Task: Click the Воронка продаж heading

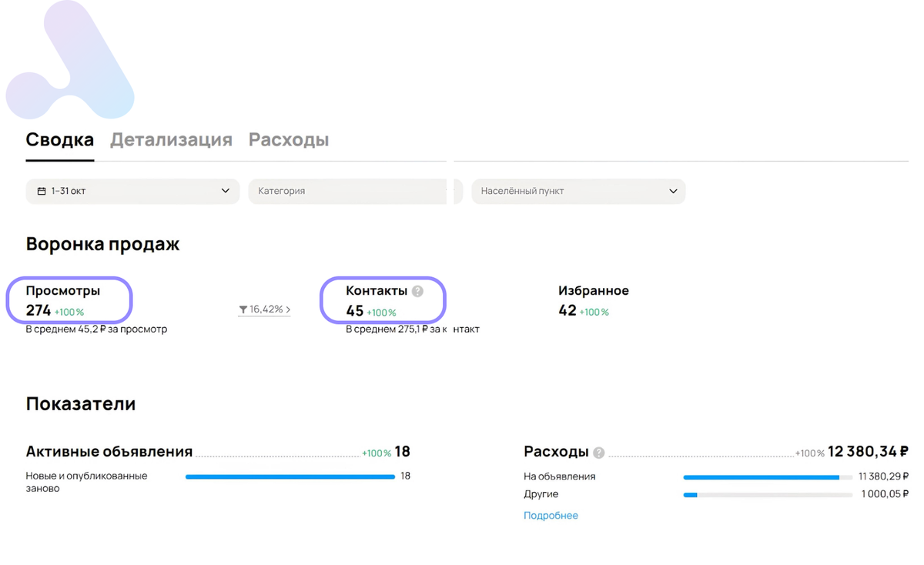Action: (x=102, y=245)
